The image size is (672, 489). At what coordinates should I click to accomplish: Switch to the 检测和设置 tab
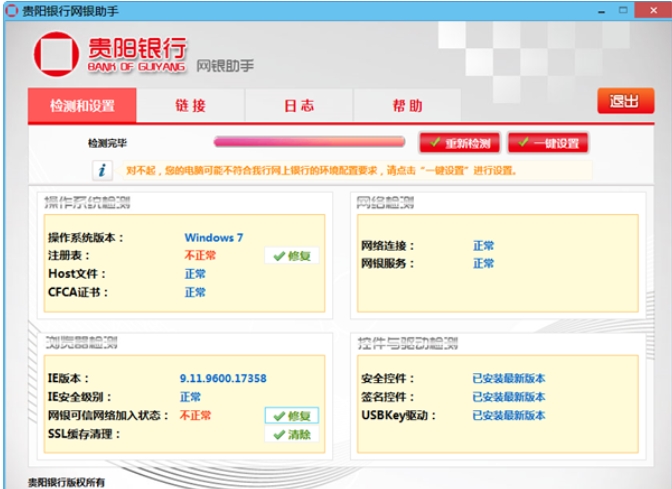coord(82,105)
